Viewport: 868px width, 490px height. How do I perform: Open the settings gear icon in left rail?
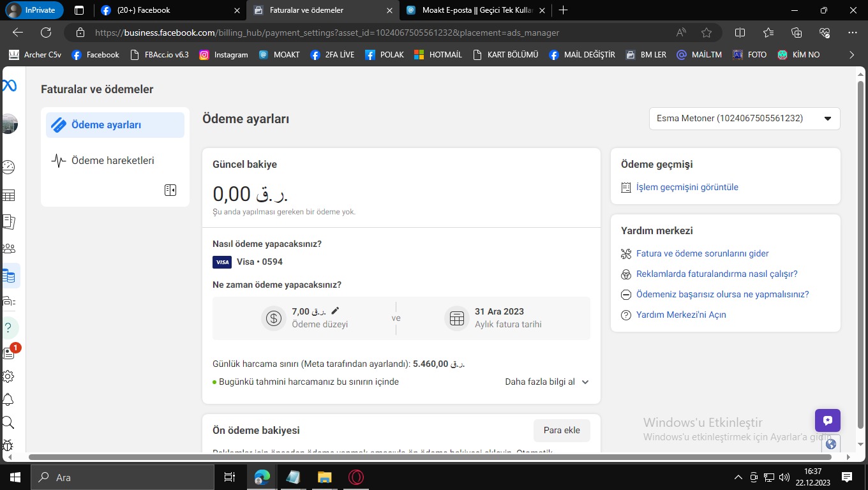(x=8, y=376)
